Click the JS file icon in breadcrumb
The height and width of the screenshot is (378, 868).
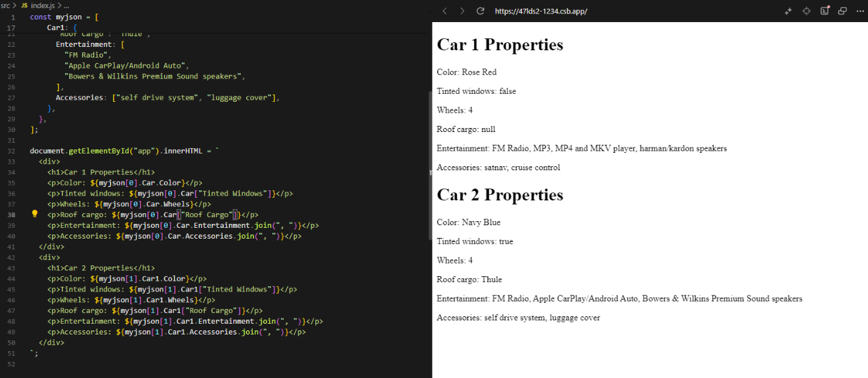point(25,5)
